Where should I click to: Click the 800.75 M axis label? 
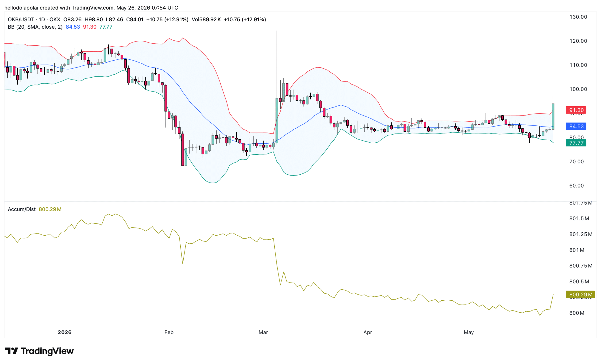tap(581, 266)
